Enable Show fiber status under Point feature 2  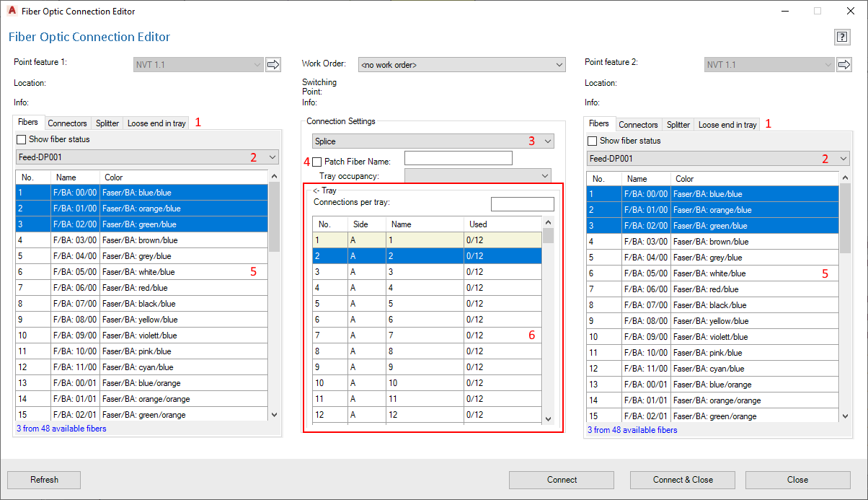click(593, 141)
